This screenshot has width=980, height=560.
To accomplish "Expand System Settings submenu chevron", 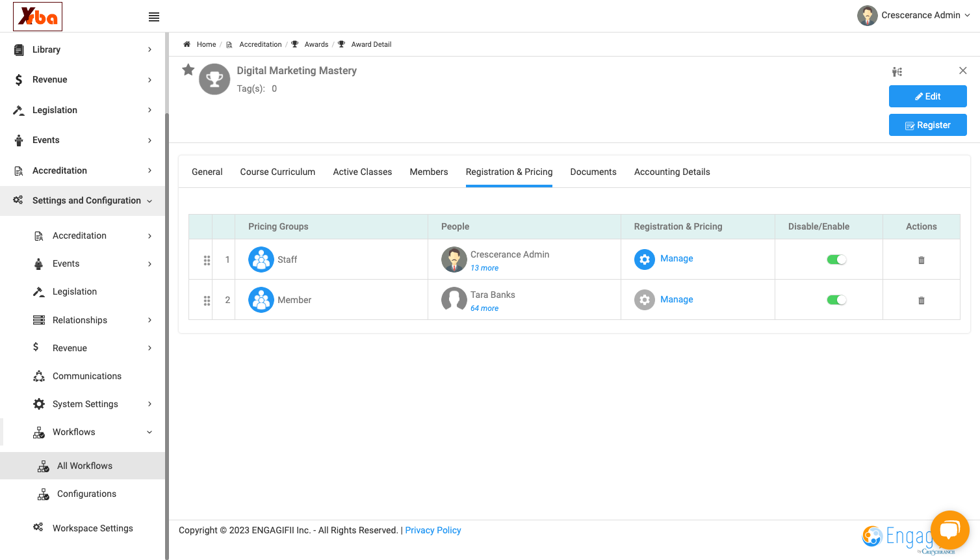I will tap(149, 404).
